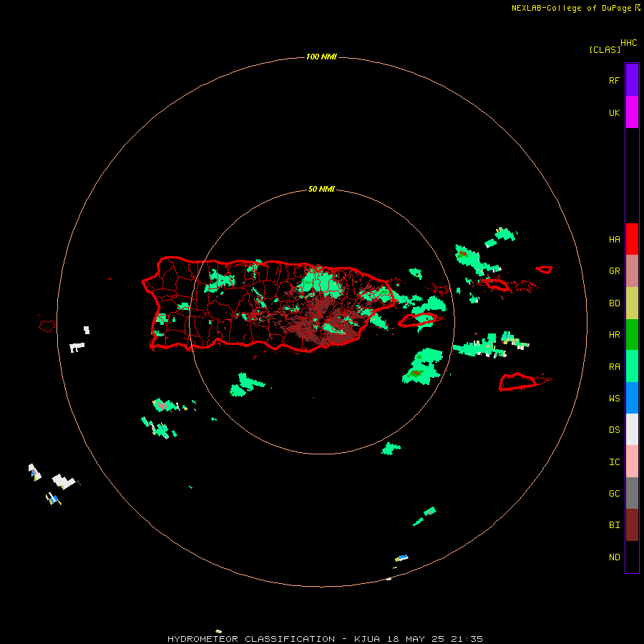Click the RF legend label
This screenshot has height=644, width=644.
pyautogui.click(x=614, y=81)
